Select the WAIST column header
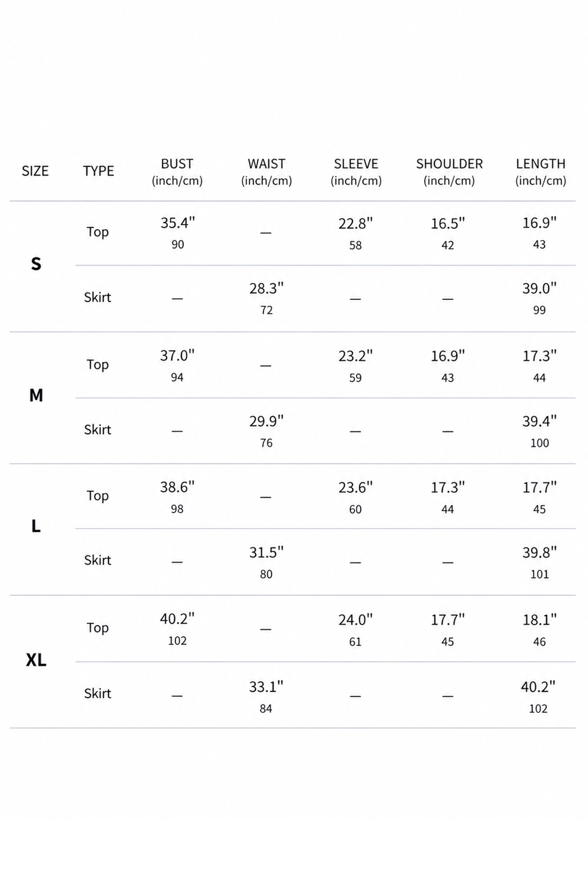Screen dimensions: 588x882 [x=266, y=172]
